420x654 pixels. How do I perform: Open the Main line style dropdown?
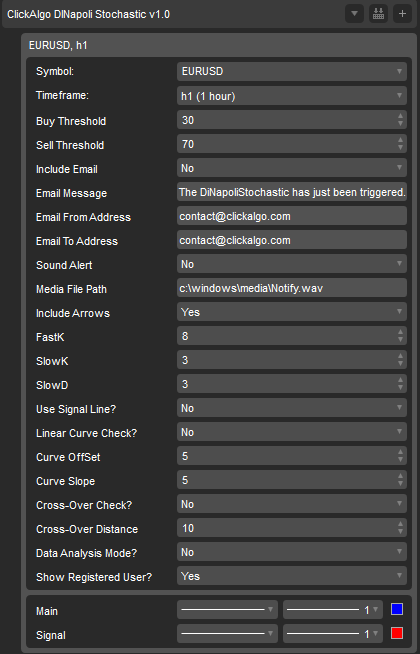pyautogui.click(x=227, y=610)
